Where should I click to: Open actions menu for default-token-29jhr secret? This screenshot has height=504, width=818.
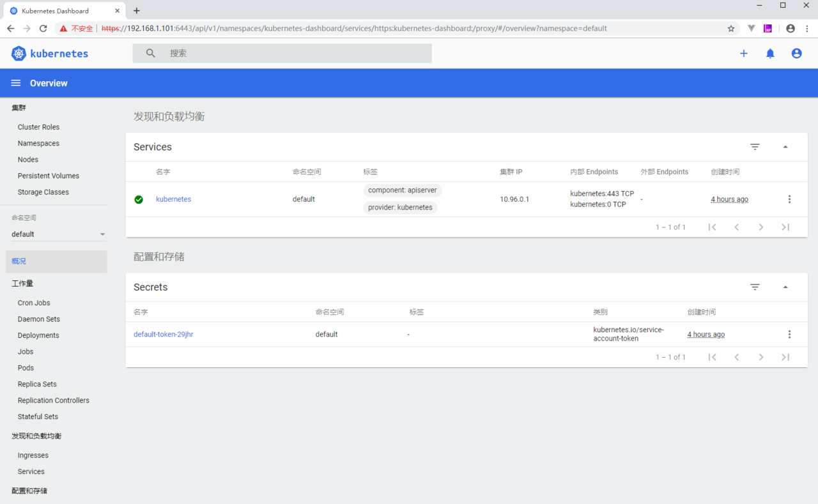[789, 334]
